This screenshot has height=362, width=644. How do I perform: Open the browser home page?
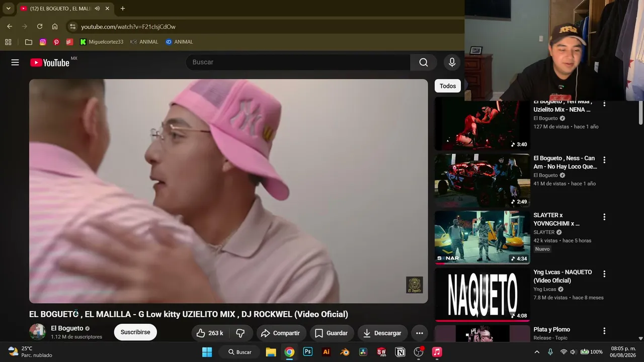(x=55, y=27)
